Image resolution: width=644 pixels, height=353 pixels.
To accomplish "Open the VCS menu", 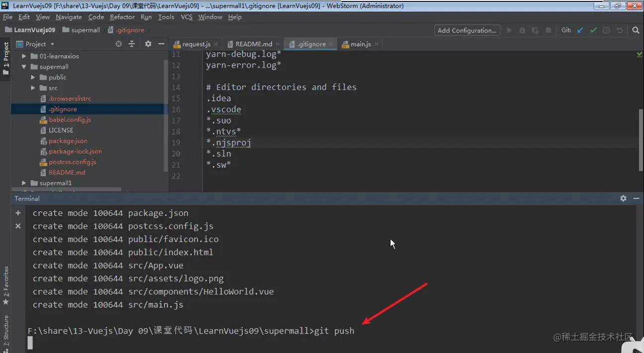I will tap(186, 17).
